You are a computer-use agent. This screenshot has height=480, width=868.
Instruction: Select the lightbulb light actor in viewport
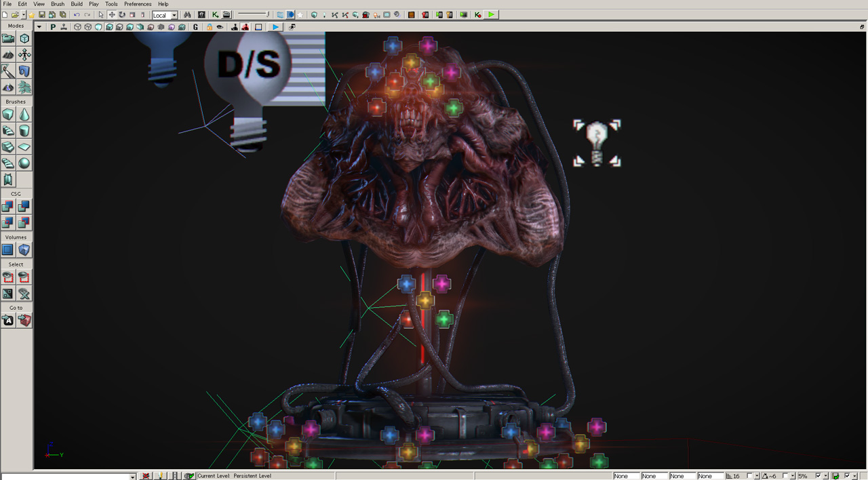pos(597,143)
